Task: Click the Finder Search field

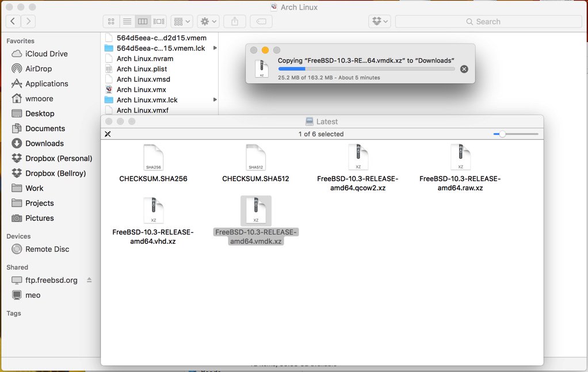Action: [488, 21]
